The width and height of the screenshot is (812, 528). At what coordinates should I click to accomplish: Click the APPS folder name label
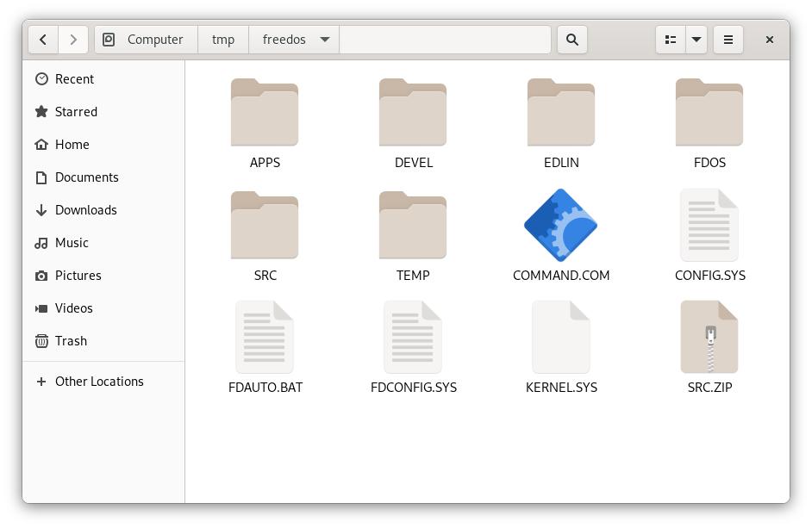click(x=265, y=163)
